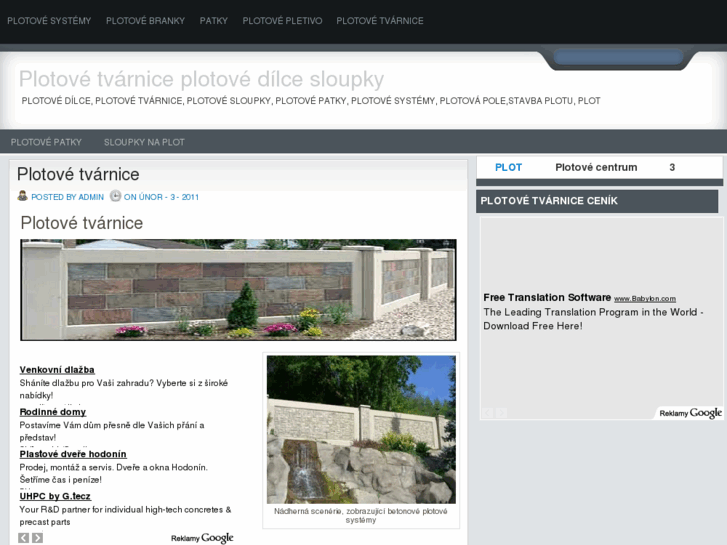Open the colorful block fence banner image
The height and width of the screenshot is (545, 727).
click(238, 290)
